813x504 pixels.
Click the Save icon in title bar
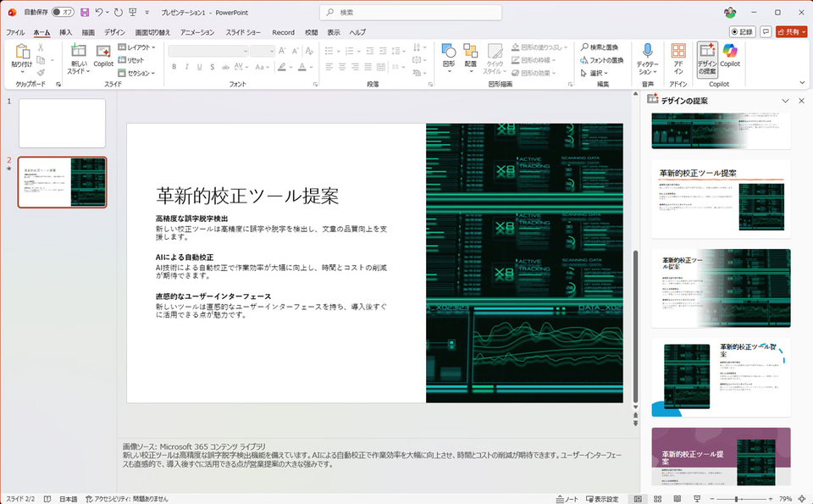pyautogui.click(x=85, y=12)
